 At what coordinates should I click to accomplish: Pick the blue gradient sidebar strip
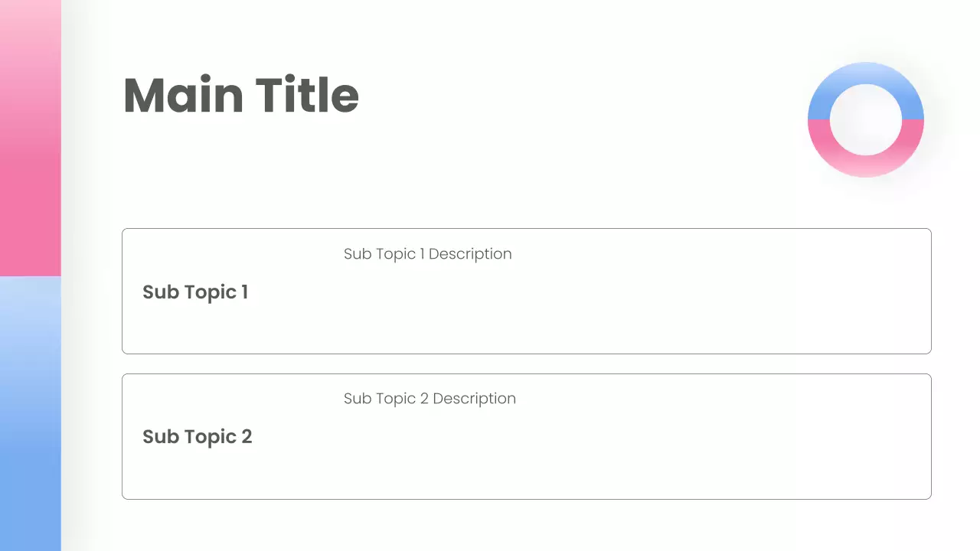point(30,413)
